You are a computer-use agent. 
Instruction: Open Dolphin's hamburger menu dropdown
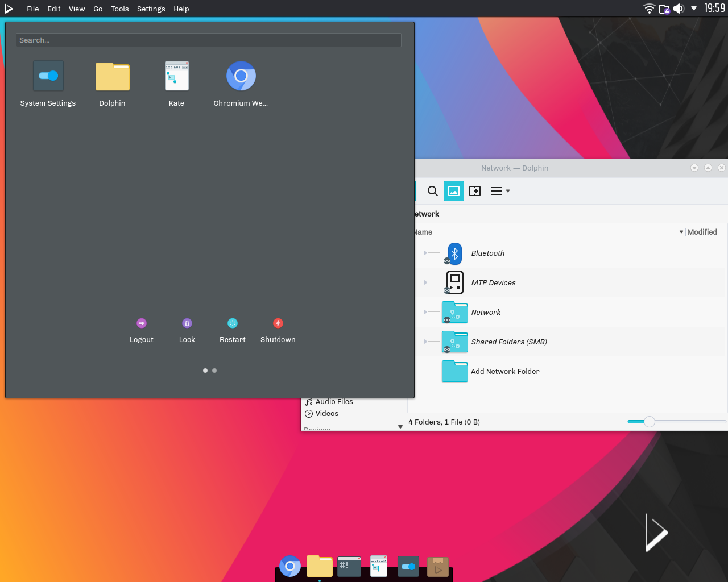[500, 191]
